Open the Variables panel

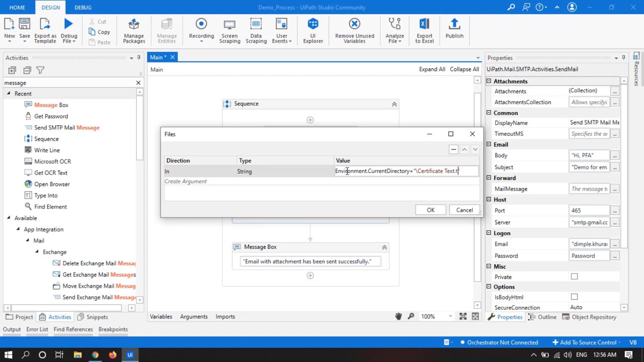tap(161, 317)
